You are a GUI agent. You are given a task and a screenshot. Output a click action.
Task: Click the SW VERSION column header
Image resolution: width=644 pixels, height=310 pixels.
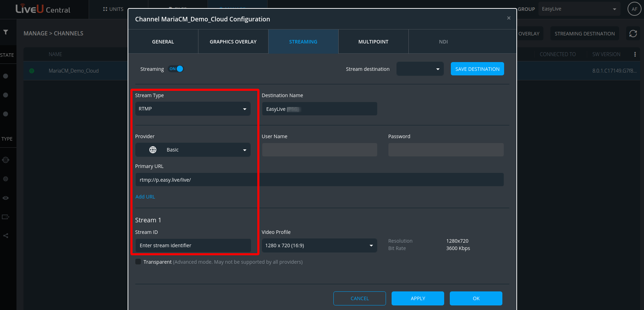[x=606, y=54]
